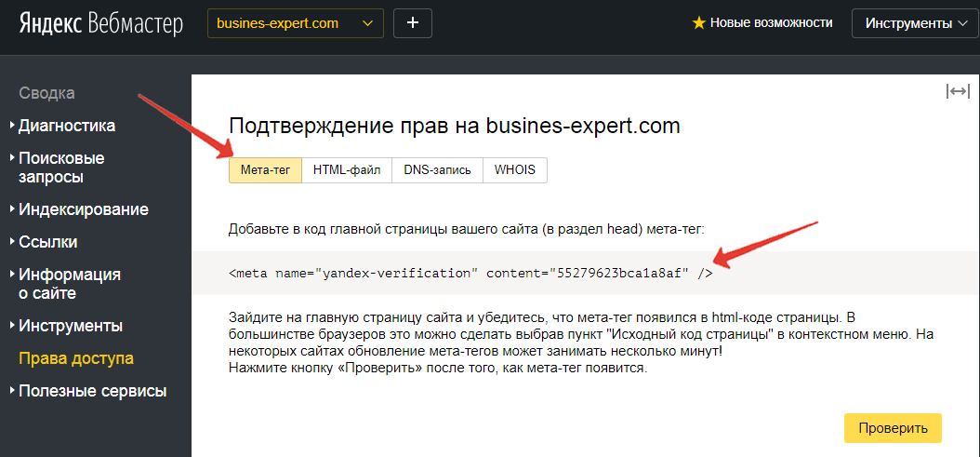Image resolution: width=980 pixels, height=457 pixels.
Task: Expand the Индексирование sidebar section
Action: click(83, 209)
